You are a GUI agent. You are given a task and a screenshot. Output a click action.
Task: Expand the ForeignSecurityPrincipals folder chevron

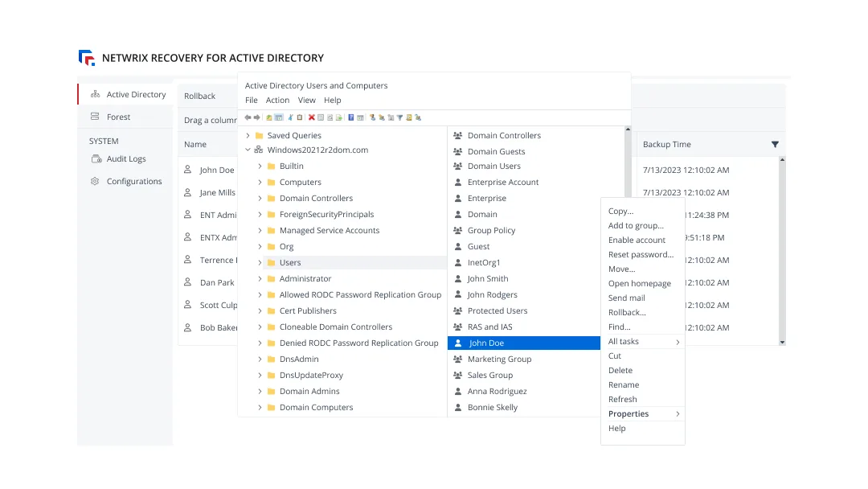(260, 214)
